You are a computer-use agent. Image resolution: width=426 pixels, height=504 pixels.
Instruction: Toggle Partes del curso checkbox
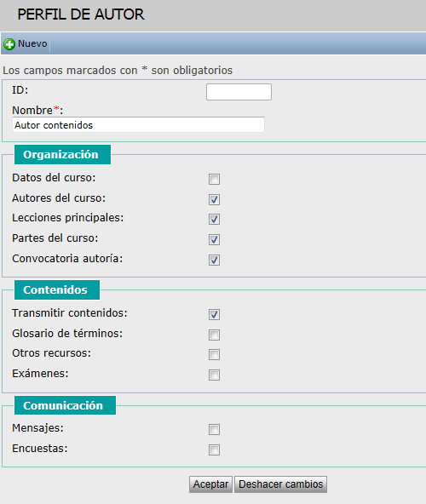point(214,239)
